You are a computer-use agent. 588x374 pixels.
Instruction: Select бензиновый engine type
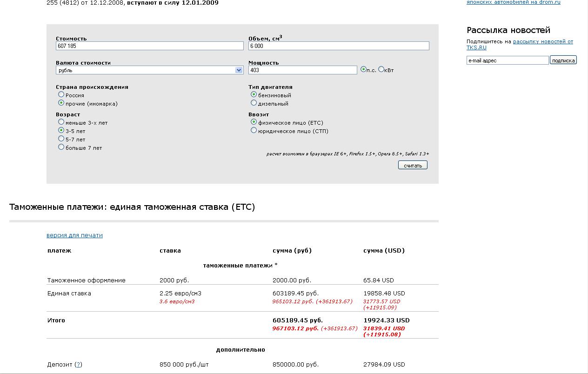pyautogui.click(x=254, y=94)
